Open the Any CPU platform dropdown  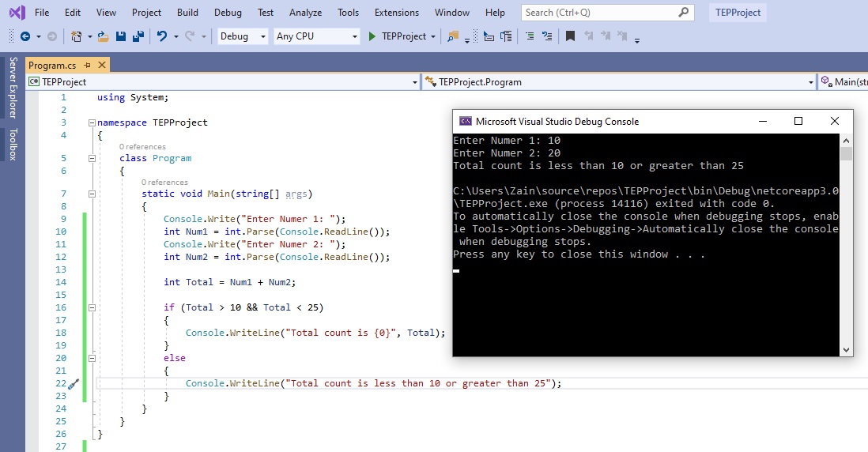click(x=317, y=36)
